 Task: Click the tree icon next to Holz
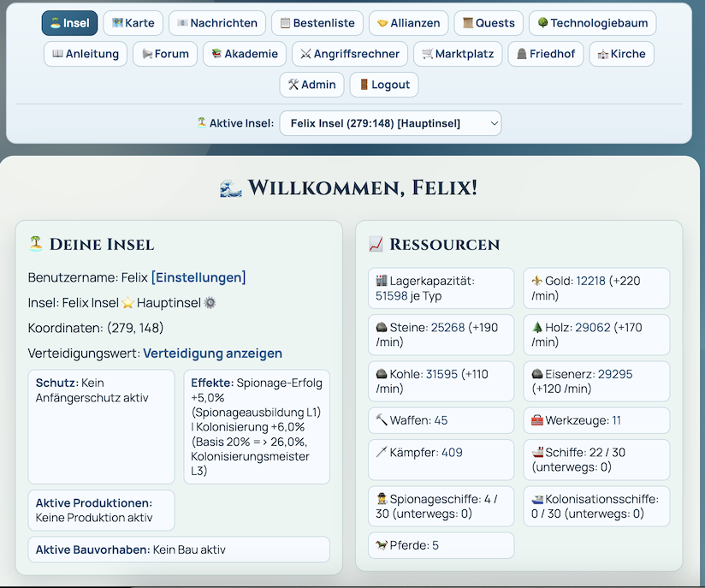coord(537,328)
